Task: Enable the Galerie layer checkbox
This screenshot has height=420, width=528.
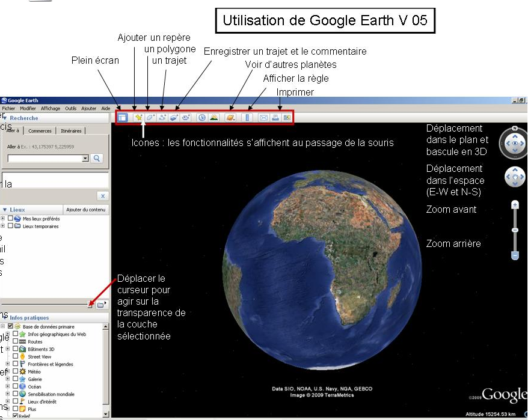Action: (x=15, y=379)
